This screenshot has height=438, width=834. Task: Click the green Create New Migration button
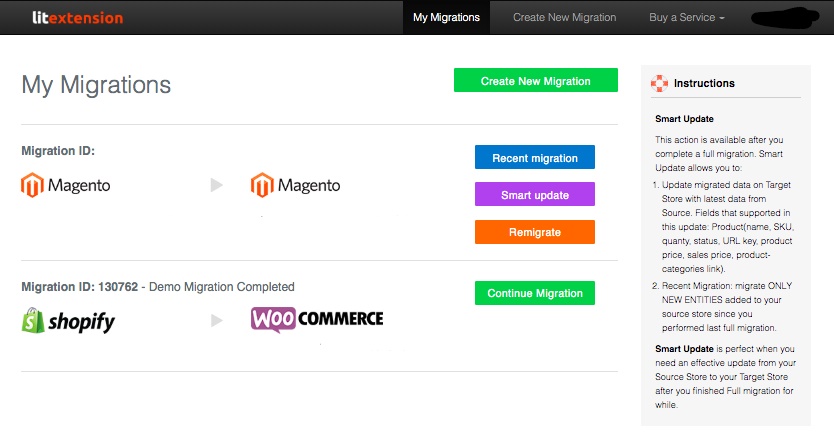[536, 80]
